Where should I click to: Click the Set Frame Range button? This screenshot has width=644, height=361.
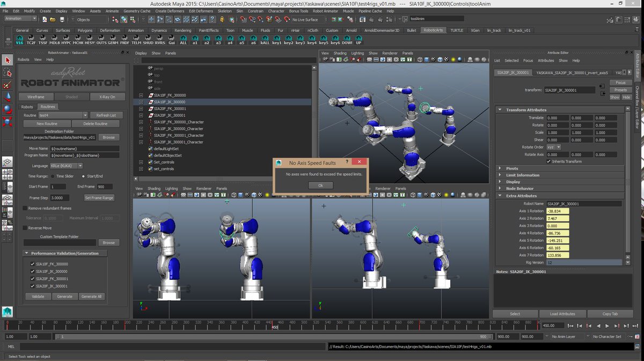pos(99,198)
